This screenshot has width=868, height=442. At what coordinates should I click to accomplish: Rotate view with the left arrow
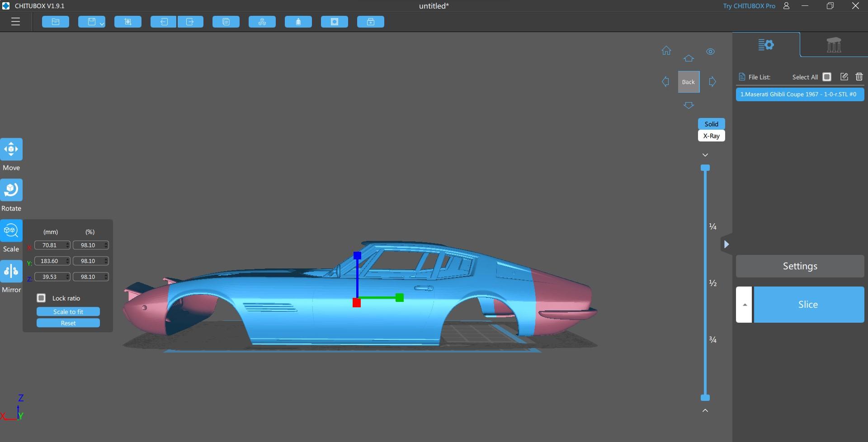pyautogui.click(x=665, y=82)
